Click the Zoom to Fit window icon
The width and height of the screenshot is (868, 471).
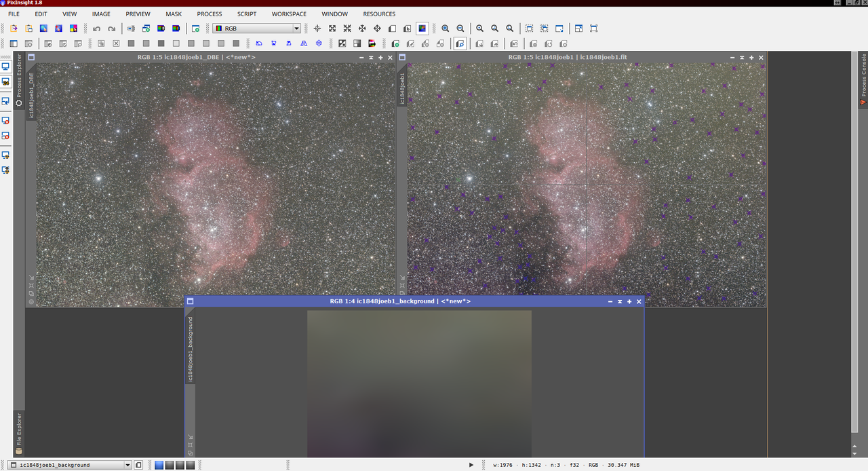[x=559, y=29]
